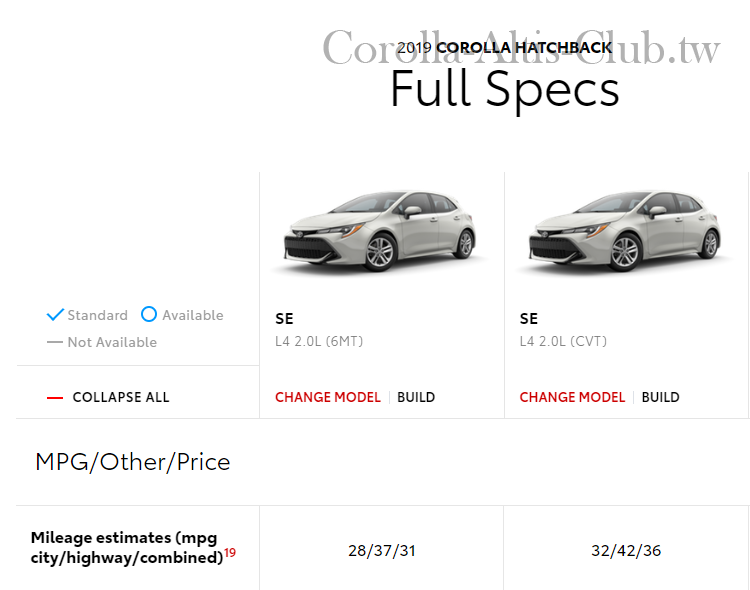Open the SE 6MT car thumbnail
Screen dimensions: 750x590
381,232
